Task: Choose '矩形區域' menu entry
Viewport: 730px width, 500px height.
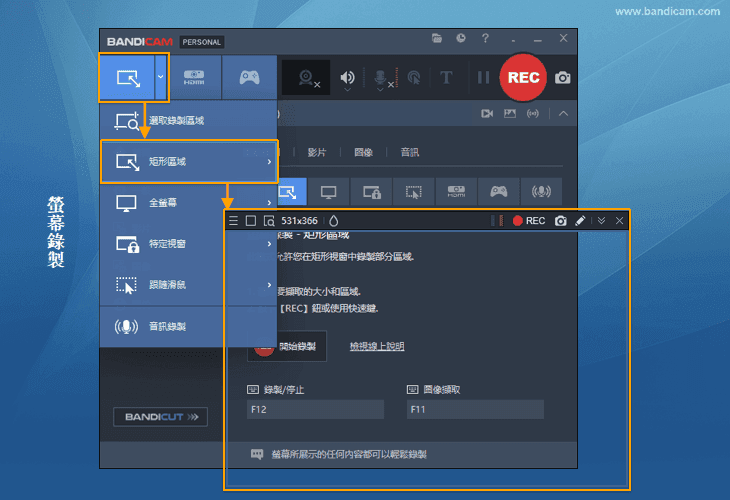Action: pyautogui.click(x=189, y=162)
